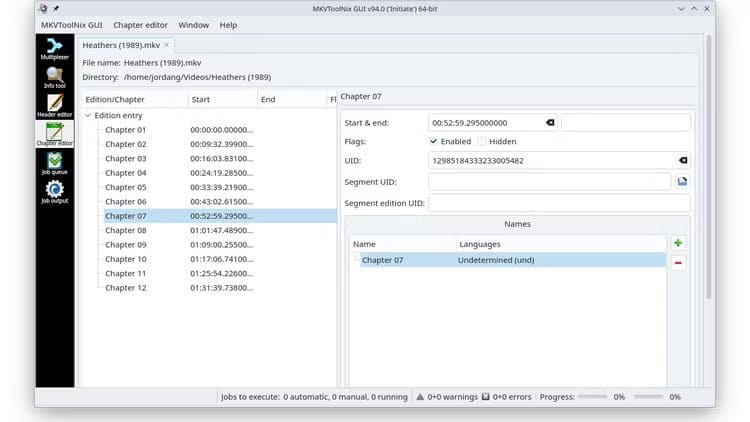
Task: Select Chapter 06 in the tree
Action: [125, 201]
